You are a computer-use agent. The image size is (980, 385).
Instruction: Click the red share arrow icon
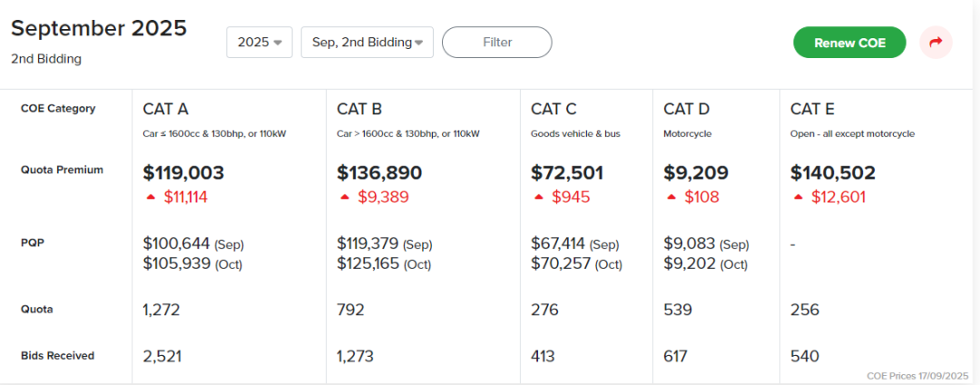point(936,42)
